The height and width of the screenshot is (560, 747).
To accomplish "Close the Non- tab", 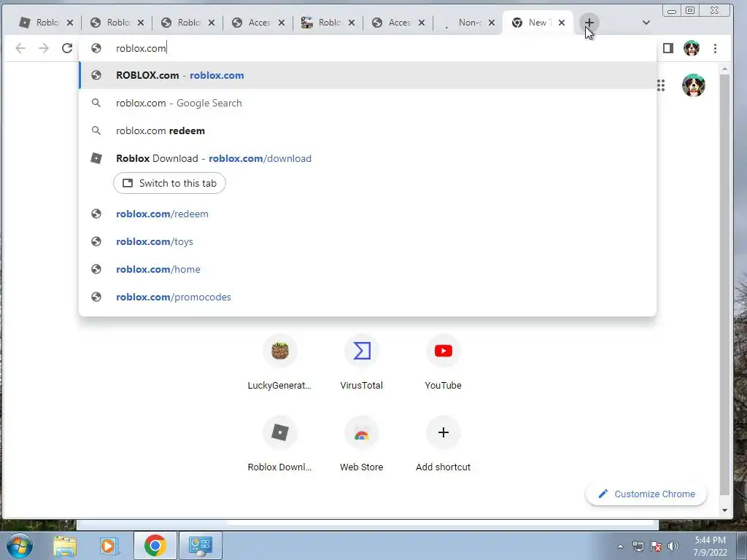I will click(492, 23).
